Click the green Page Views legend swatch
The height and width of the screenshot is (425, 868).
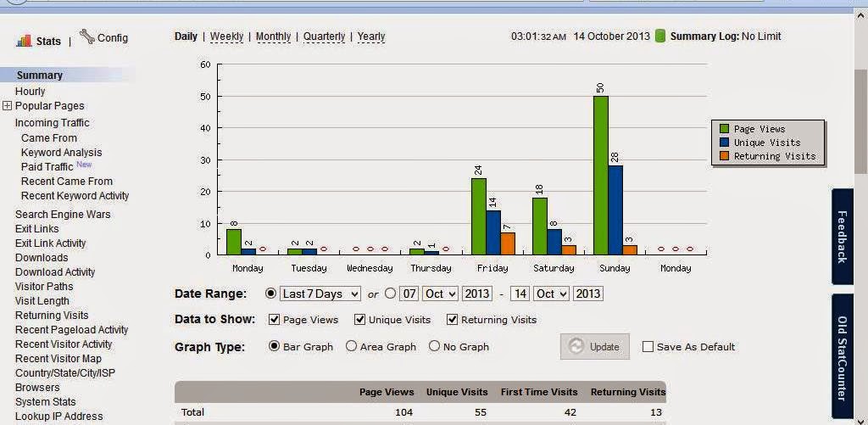724,129
